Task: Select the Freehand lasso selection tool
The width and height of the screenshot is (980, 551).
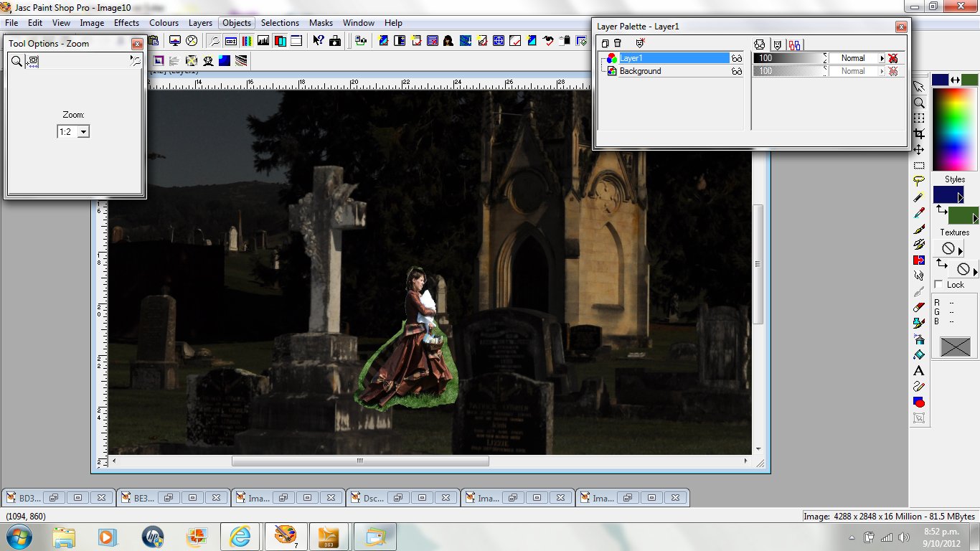Action: 919,182
